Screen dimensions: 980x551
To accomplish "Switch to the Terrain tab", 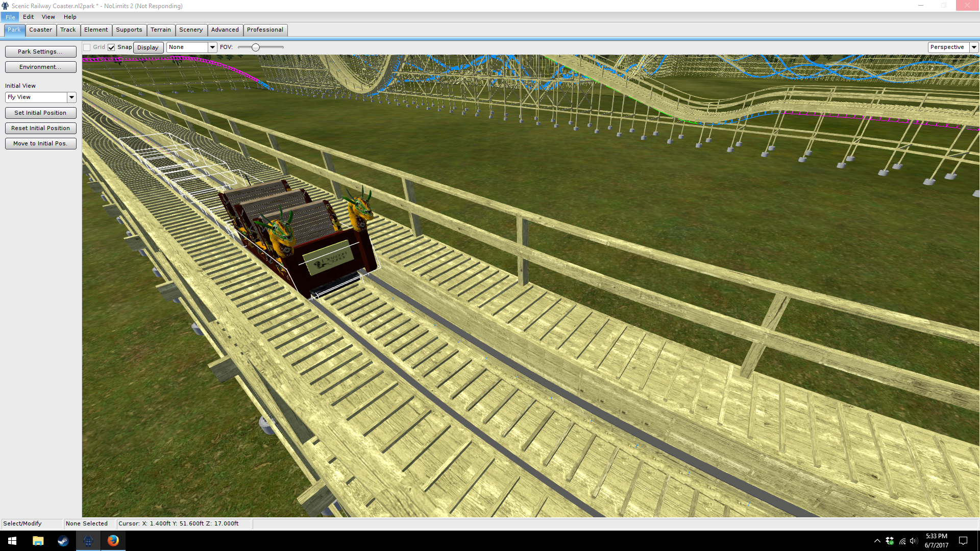I will (160, 30).
